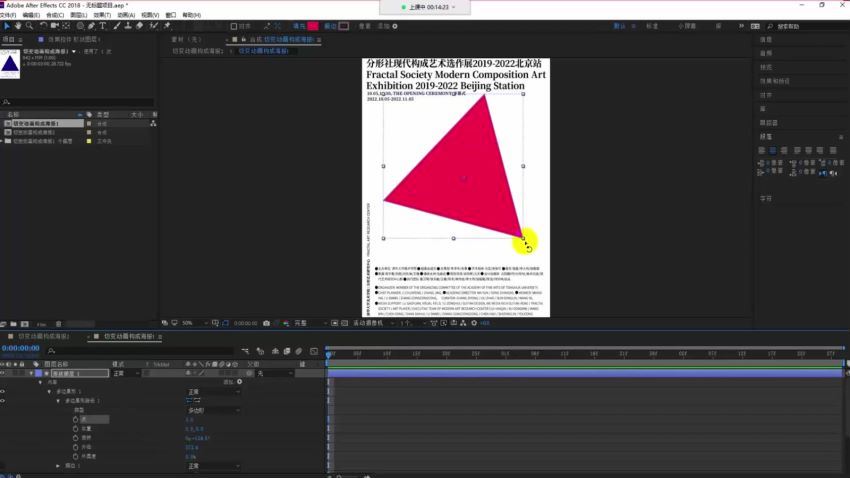This screenshot has height=478, width=850.
Task: Open the 编辑(E) menu
Action: (x=31, y=15)
